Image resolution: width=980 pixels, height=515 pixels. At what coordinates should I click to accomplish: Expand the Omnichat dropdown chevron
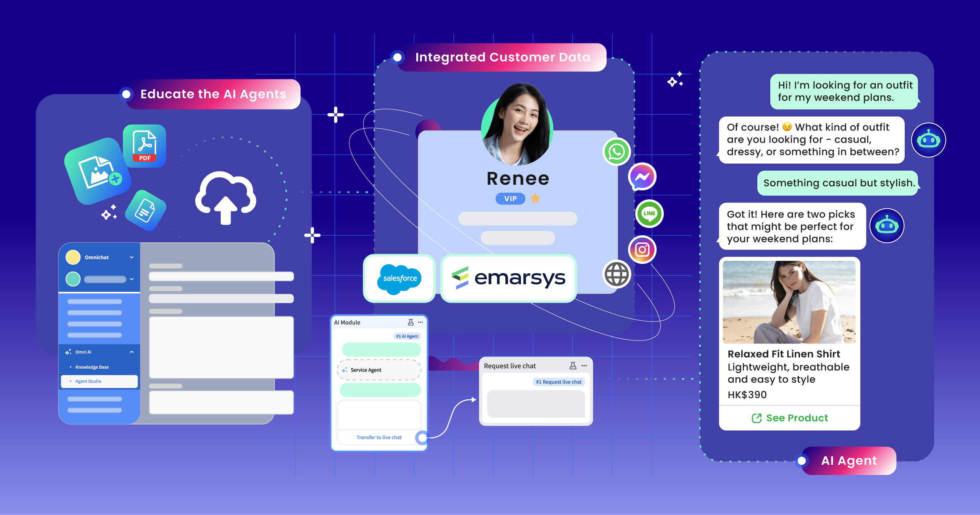(x=132, y=257)
